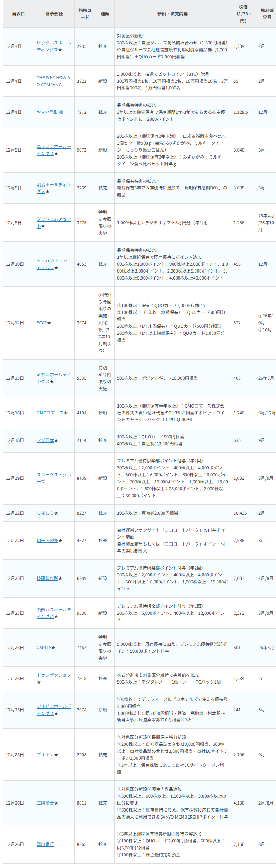The image size is (276, 868).
Task: Open the ビックカメラホールディングス company link
Action: [54, 43]
